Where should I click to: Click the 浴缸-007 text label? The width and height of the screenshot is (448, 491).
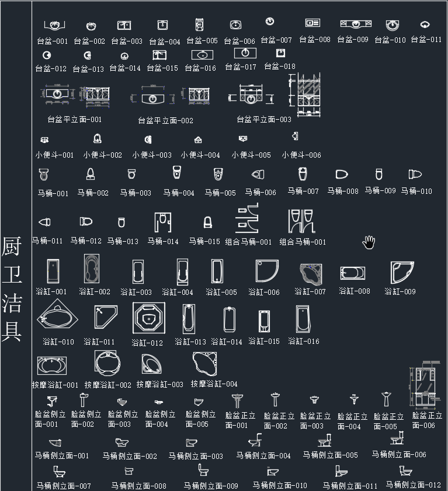pos(310,291)
